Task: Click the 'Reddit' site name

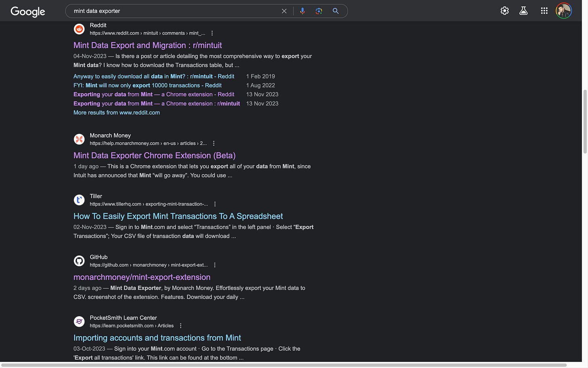Action: [98, 25]
